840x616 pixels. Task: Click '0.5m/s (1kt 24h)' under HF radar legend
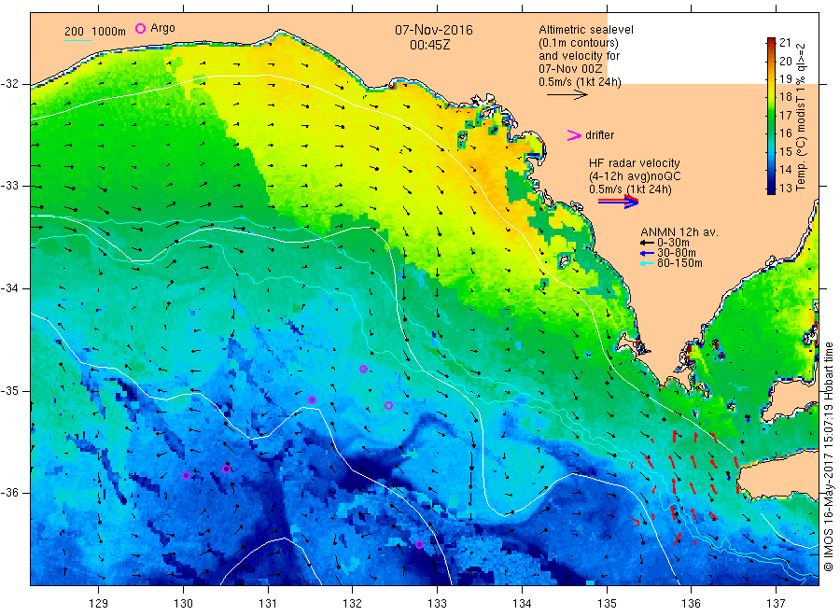(x=630, y=189)
